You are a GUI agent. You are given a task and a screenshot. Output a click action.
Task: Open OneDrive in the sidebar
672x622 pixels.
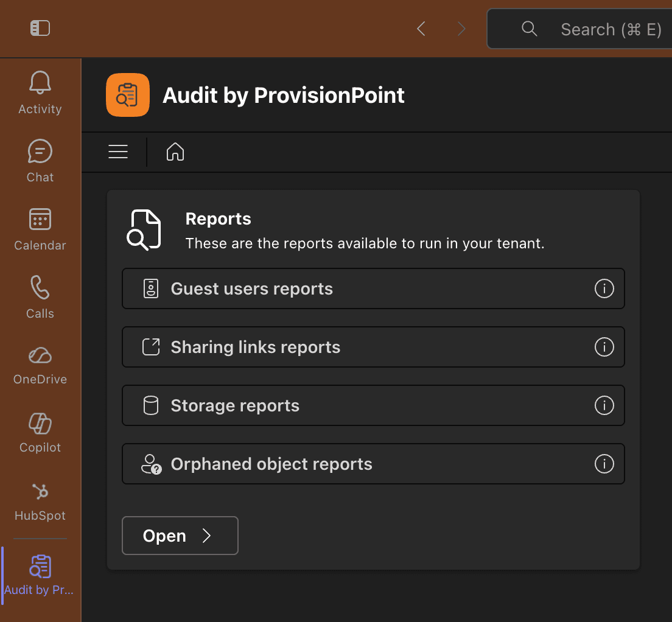40,365
